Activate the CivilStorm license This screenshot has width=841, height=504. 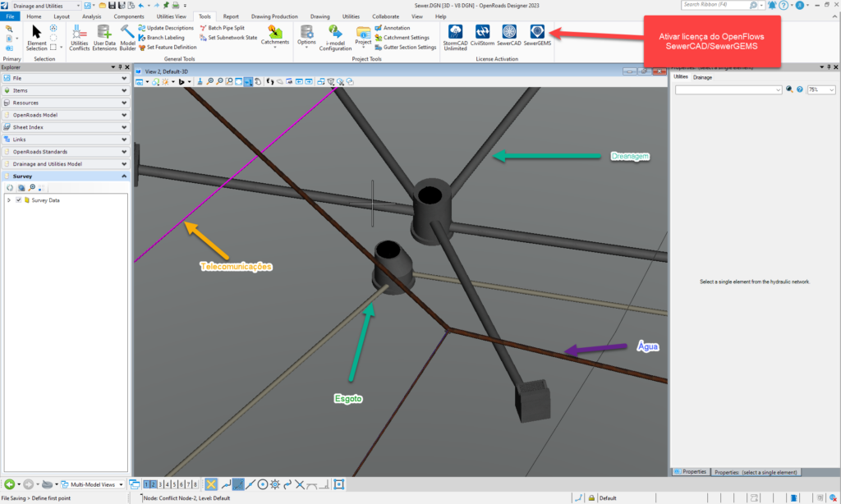[482, 35]
